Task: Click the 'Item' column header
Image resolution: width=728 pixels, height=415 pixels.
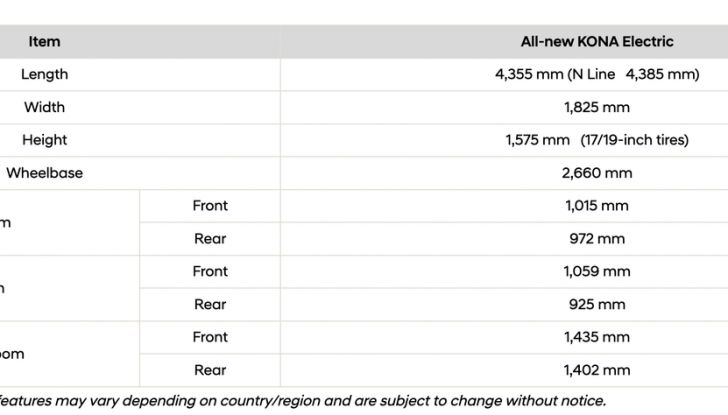Action: [x=44, y=42]
